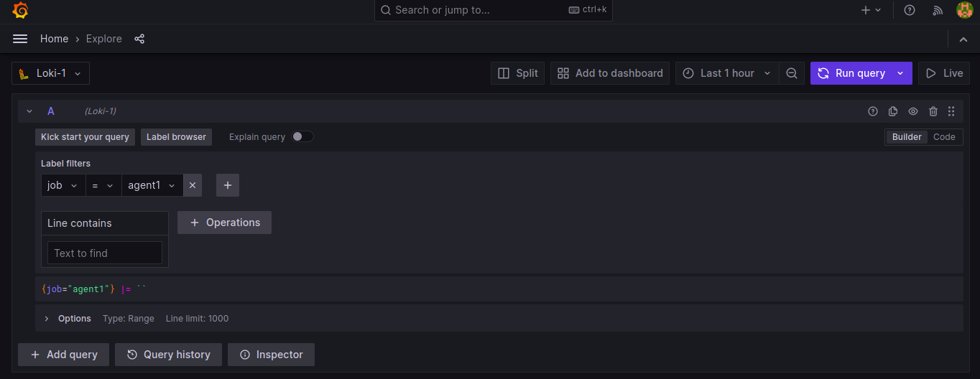
Task: Open the news RSS feed icon
Action: click(938, 10)
